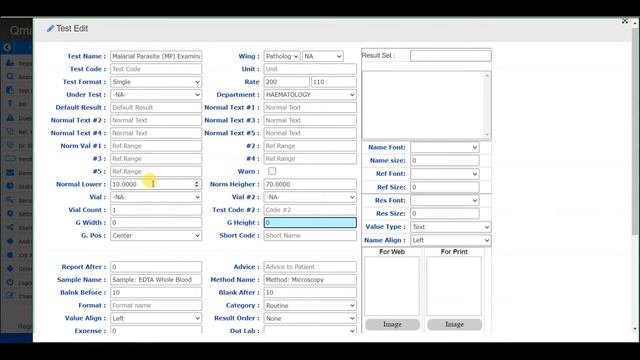Open the NA dropdown next to Wing

click(x=322, y=56)
